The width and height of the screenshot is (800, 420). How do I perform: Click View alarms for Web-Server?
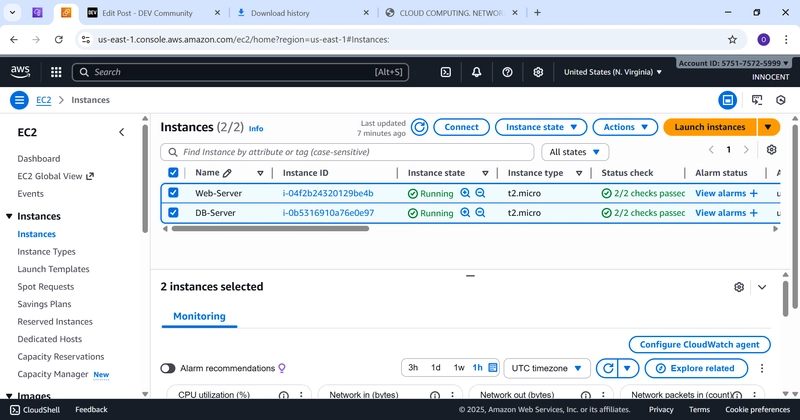[x=720, y=193]
